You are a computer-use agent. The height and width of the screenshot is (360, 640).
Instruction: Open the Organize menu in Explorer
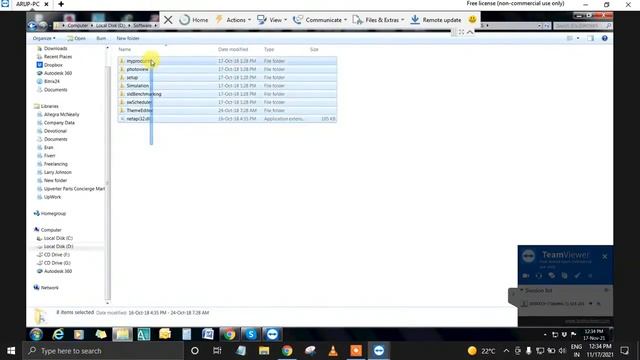click(44, 38)
